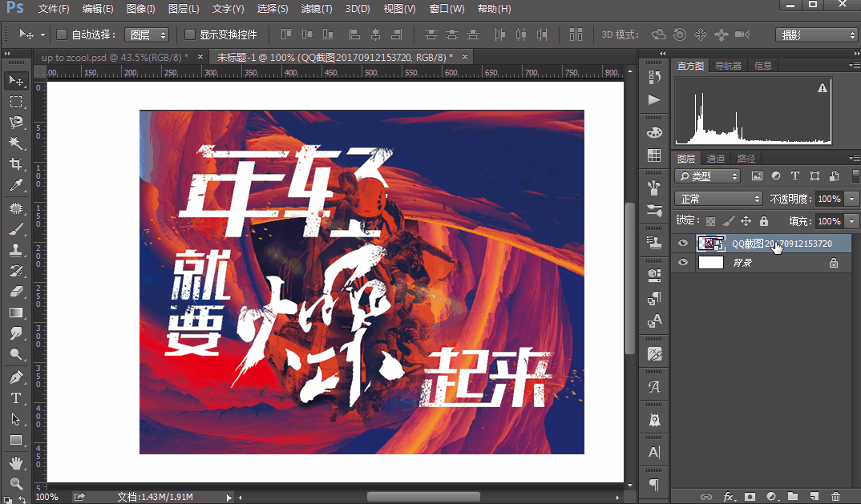Open the 文件(F) menu
861x504 pixels.
click(53, 9)
